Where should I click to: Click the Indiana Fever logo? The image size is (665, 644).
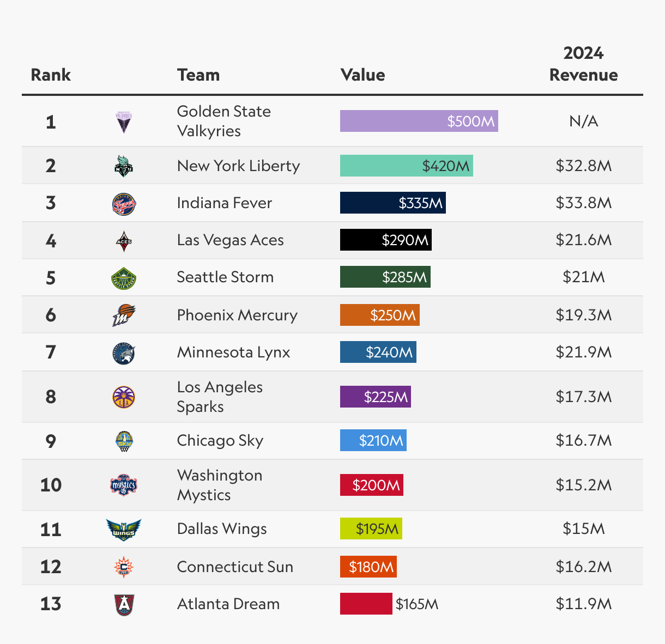pyautogui.click(x=124, y=204)
